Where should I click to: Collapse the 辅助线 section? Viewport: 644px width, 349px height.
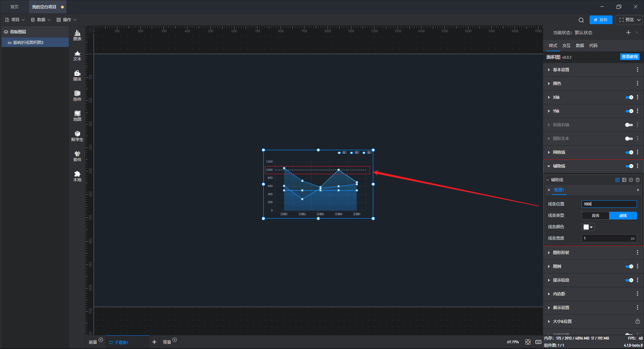pos(549,166)
